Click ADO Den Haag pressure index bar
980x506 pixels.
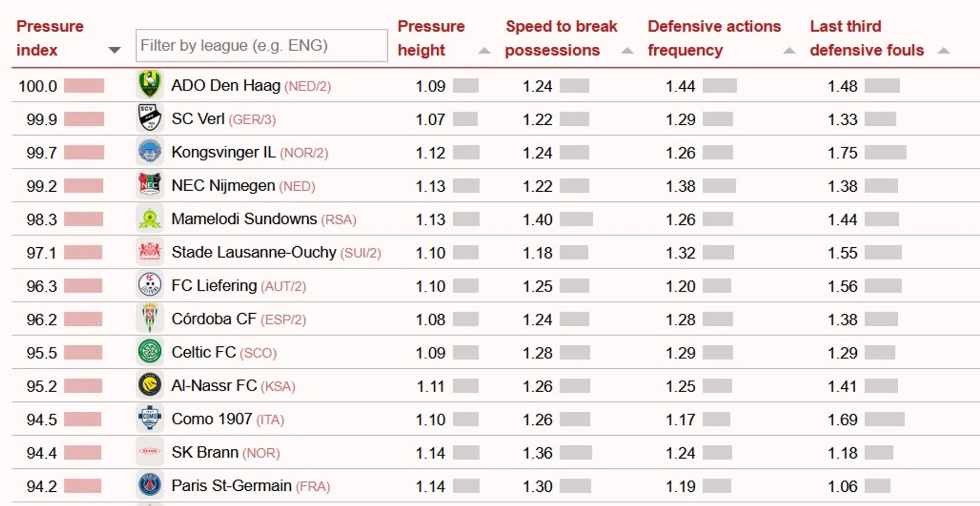click(x=84, y=86)
